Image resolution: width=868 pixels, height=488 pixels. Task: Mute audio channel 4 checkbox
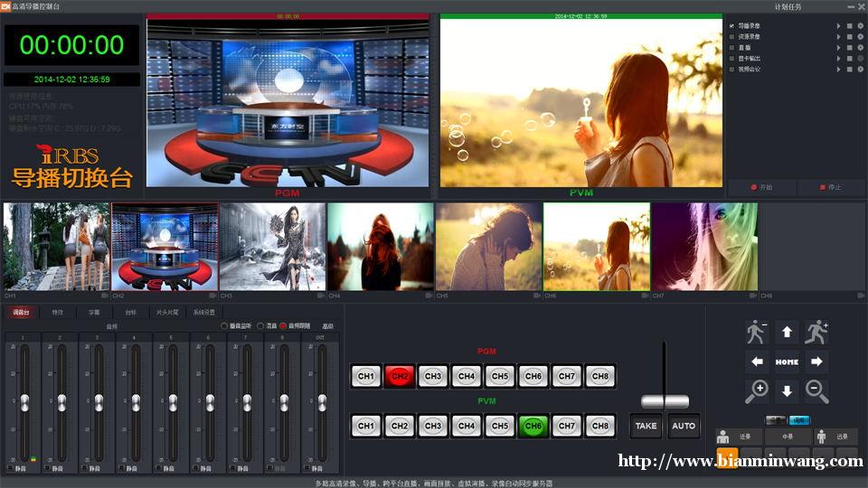(x=121, y=468)
